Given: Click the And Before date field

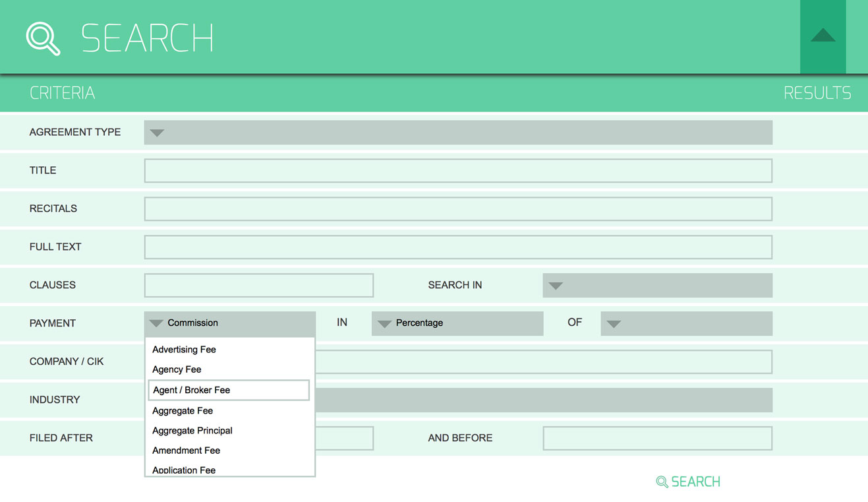Looking at the screenshot, I should (656, 439).
